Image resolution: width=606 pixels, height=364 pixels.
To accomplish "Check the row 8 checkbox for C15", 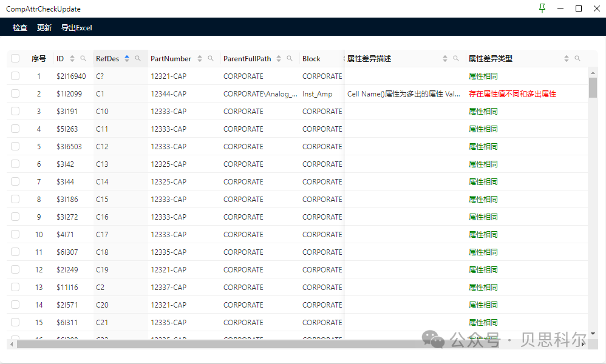I will tap(15, 199).
